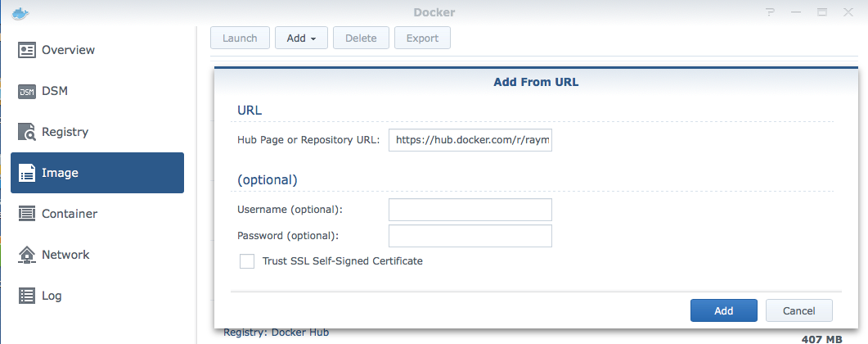Click the Username optional input field
The height and width of the screenshot is (344, 868).
(x=470, y=210)
